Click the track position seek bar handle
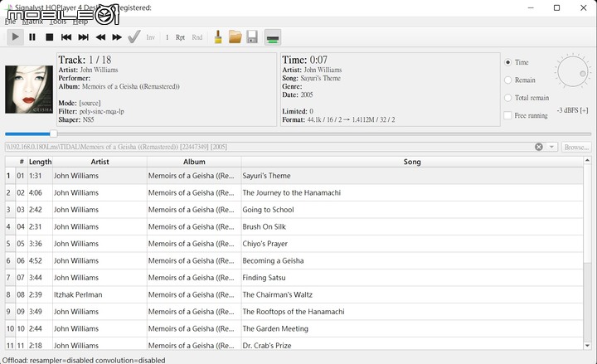 [54, 133]
